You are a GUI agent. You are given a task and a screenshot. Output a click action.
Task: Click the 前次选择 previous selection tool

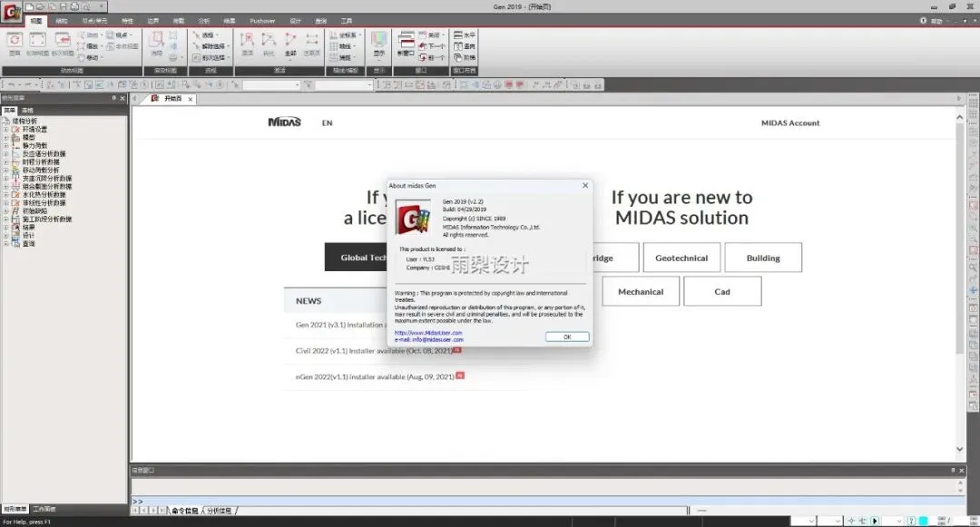pos(210,57)
